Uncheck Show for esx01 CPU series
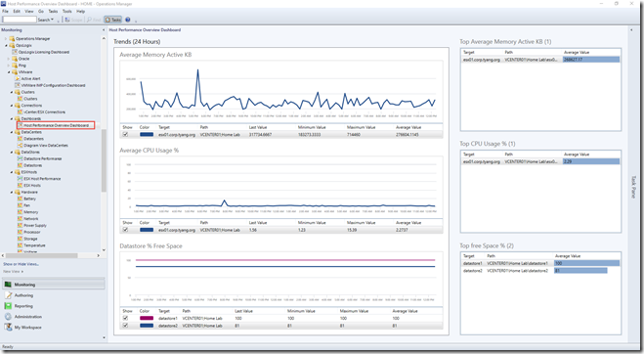The width and height of the screenshot is (644, 354). point(125,230)
